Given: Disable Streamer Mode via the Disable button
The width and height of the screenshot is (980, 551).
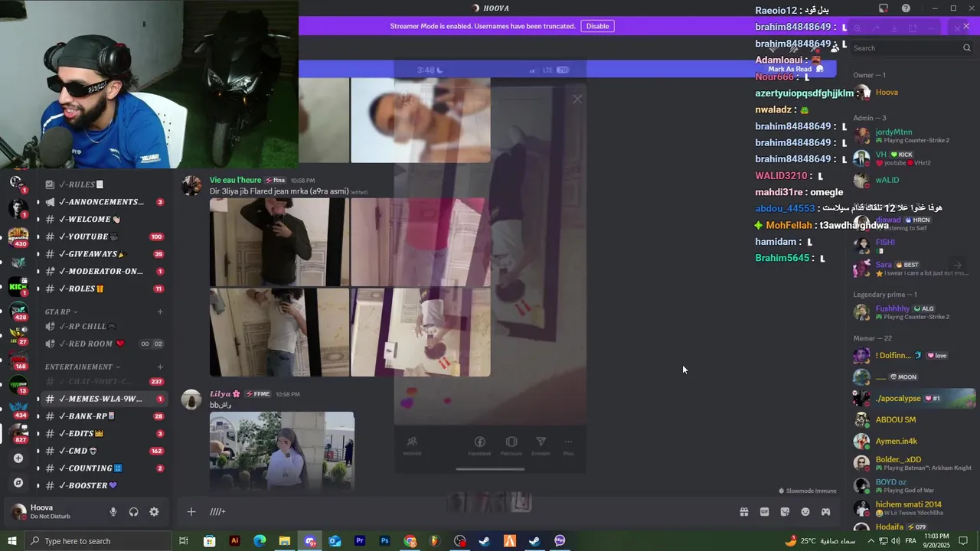Looking at the screenshot, I should [x=597, y=26].
